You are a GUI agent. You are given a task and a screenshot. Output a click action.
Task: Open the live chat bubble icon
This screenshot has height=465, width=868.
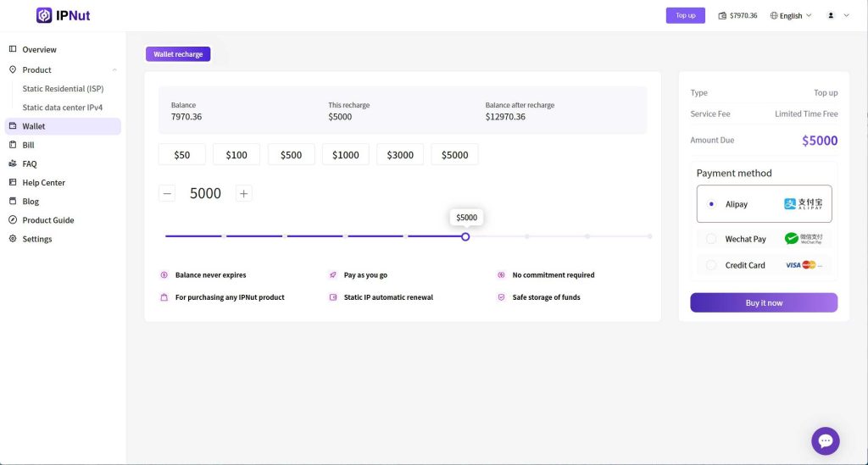tap(825, 440)
